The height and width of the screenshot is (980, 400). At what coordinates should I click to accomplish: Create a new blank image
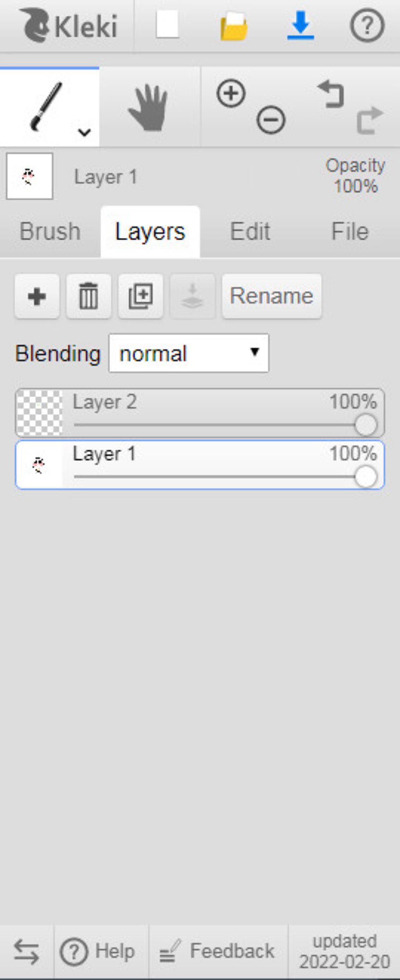(x=168, y=25)
